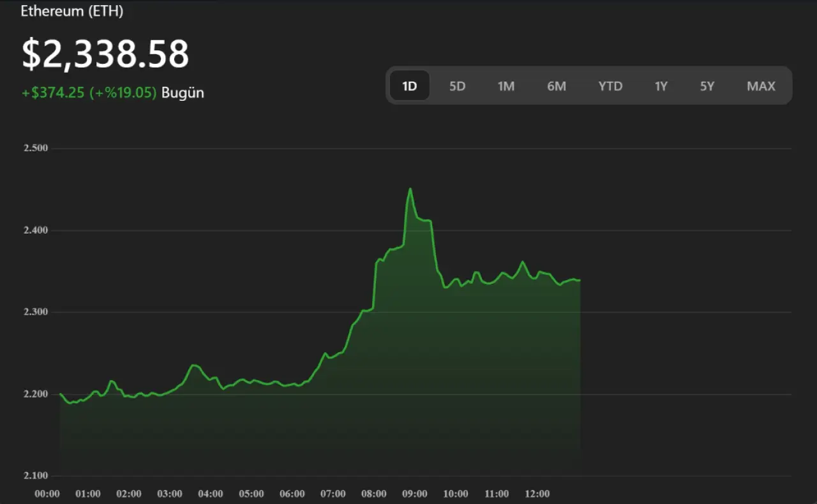Click the 11:00 time axis label

(497, 494)
